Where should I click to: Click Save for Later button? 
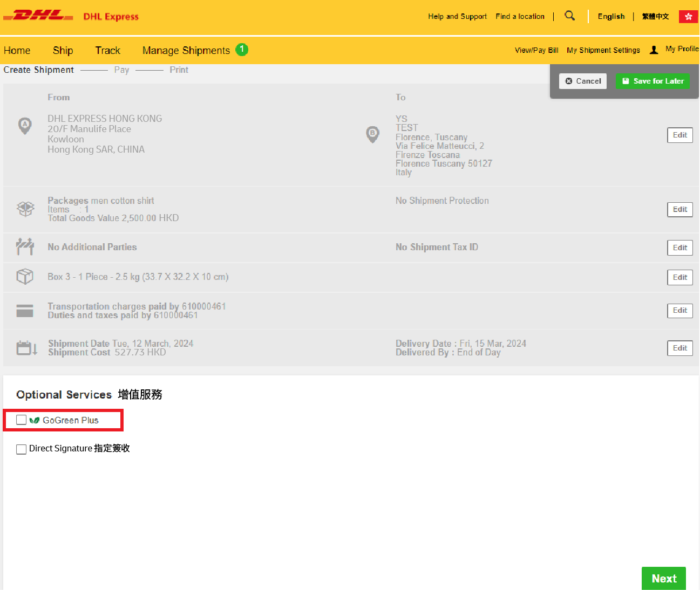(x=653, y=81)
